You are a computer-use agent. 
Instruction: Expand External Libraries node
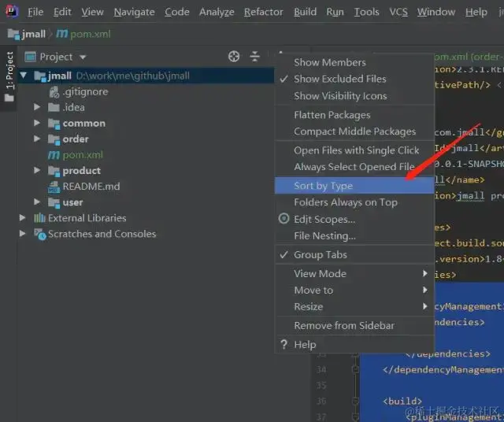(22, 217)
